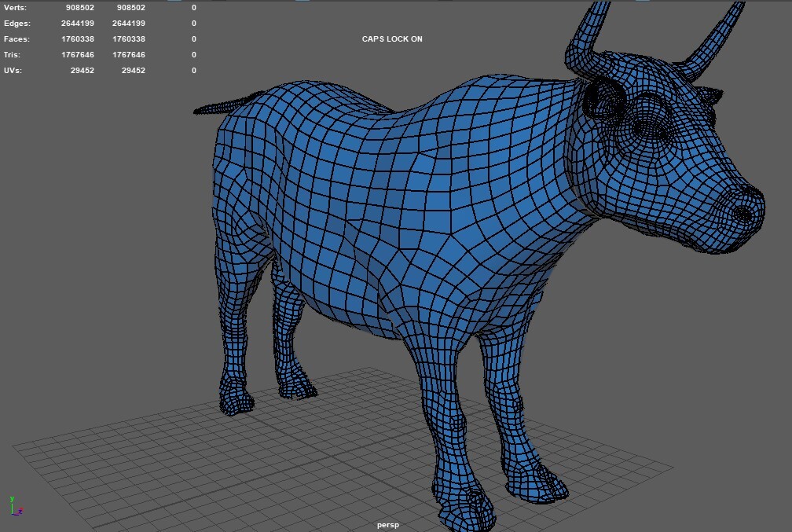Click the leftmost 29452 value beside UVs

(82, 70)
